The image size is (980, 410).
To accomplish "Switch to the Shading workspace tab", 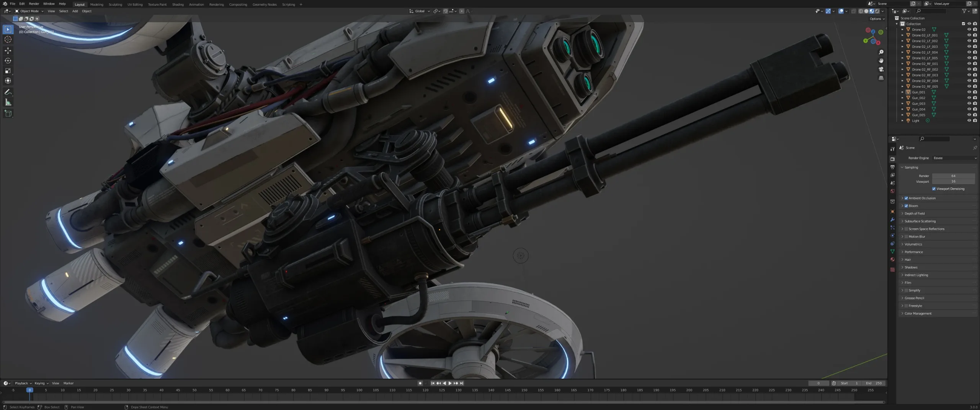I will 178,4.
